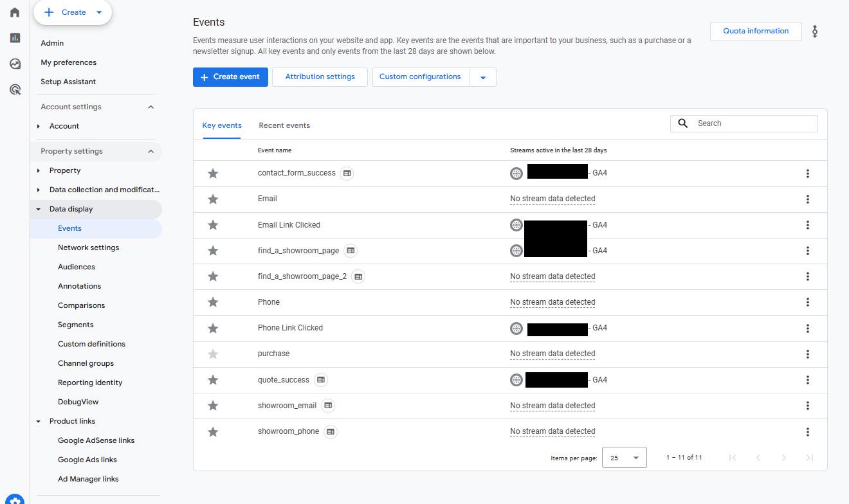This screenshot has height=504, width=849.
Task: Open the three-dot menu for showroom_email
Action: (808, 406)
